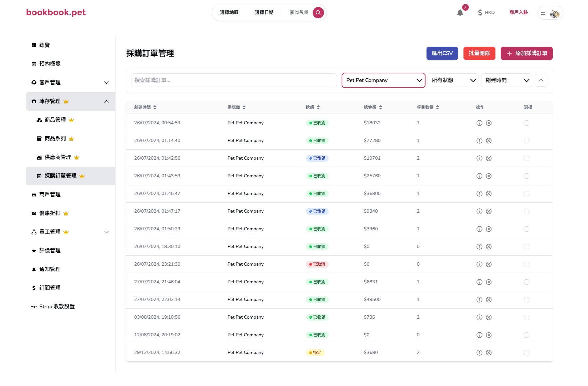Viewport: 588px width, 386px height.
Task: Click the search magnifier button
Action: click(318, 13)
